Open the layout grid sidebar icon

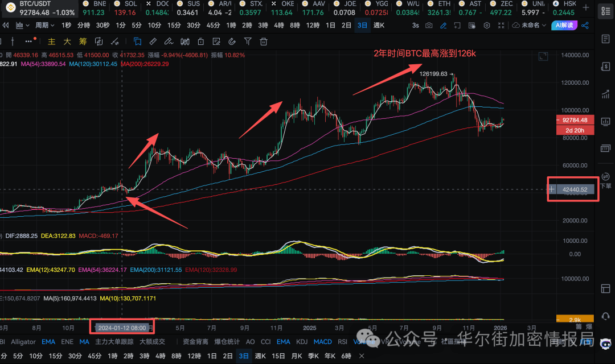click(605, 289)
